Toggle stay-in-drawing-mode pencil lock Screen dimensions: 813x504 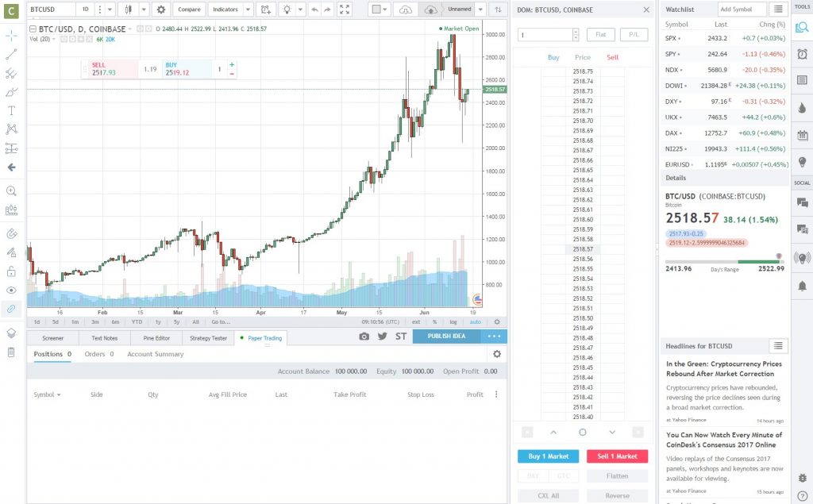[x=11, y=252]
